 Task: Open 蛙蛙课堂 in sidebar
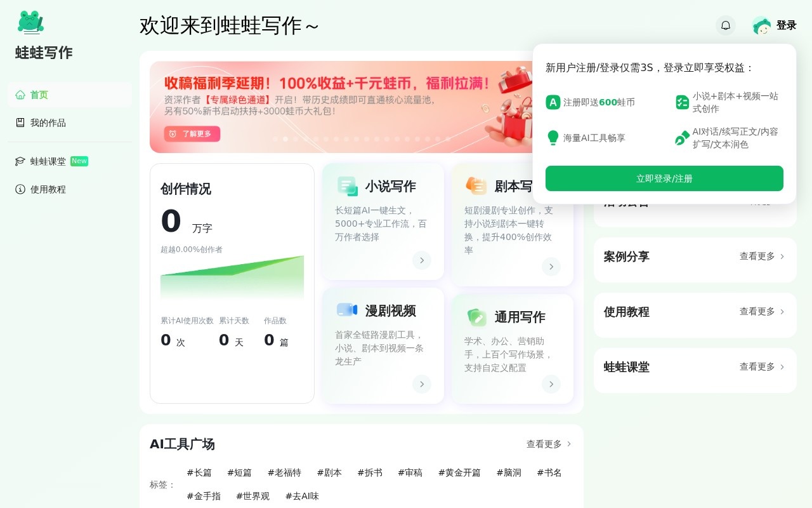[70, 161]
